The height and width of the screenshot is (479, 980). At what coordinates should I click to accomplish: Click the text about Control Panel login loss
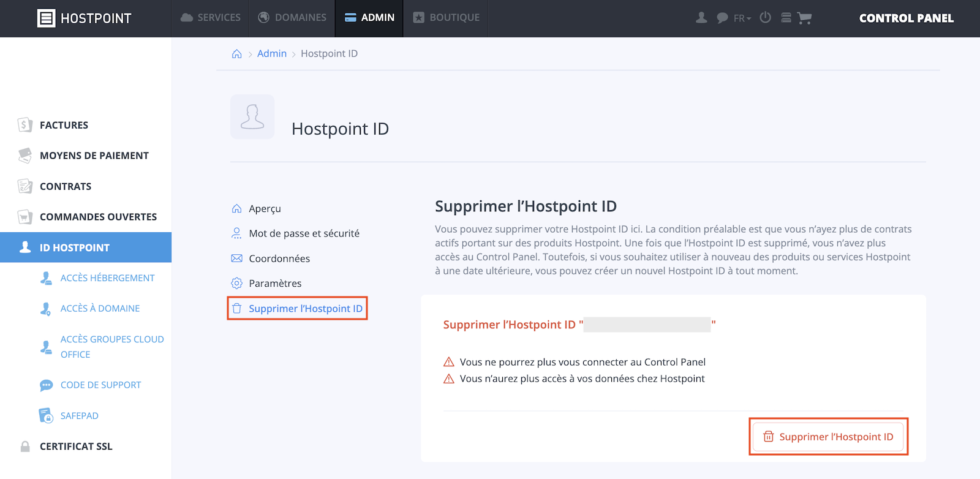click(x=582, y=362)
